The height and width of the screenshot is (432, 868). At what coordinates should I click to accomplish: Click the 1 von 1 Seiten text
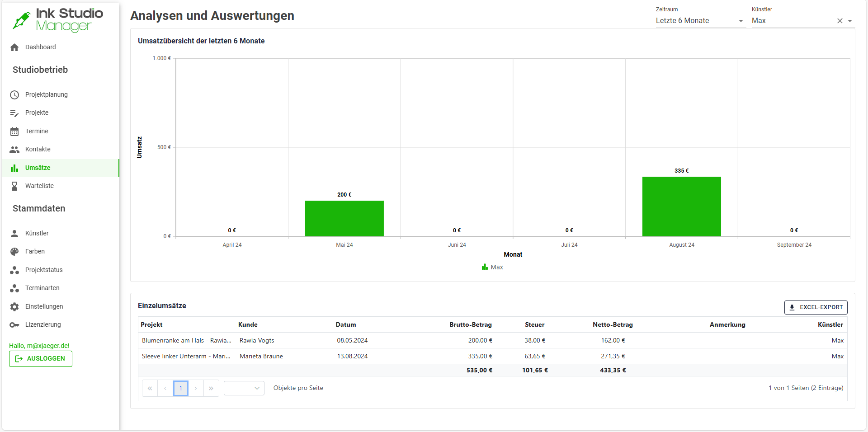(806, 388)
